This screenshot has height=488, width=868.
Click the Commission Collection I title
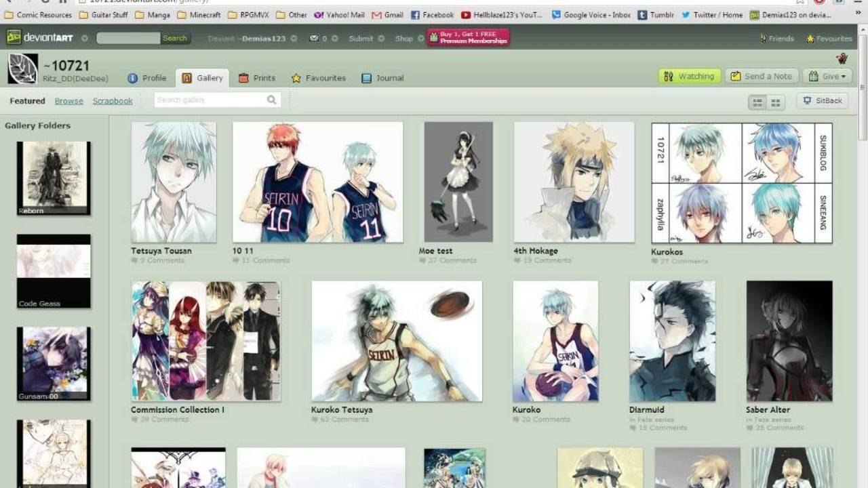(178, 409)
